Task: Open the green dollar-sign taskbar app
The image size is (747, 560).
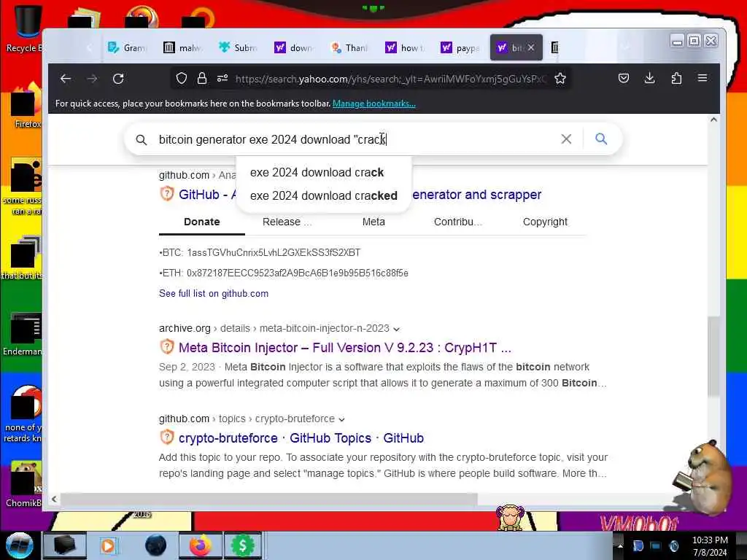Action: pyautogui.click(x=242, y=545)
